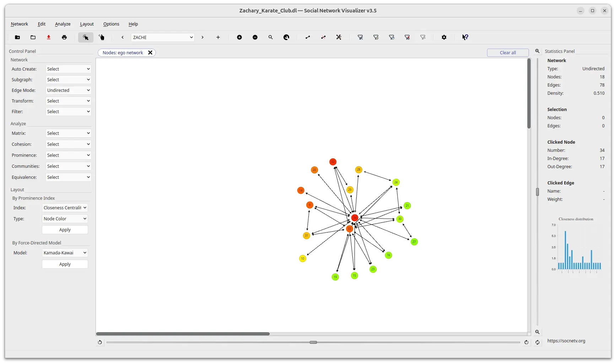Add an edge with black link icon
This screenshot has height=364, width=616.
(308, 37)
